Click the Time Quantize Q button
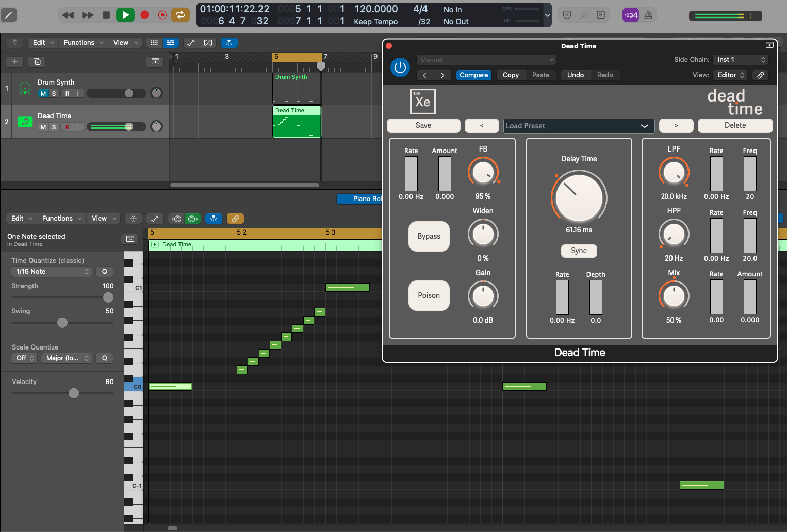Screen dimensions: 787x532 tap(104, 272)
